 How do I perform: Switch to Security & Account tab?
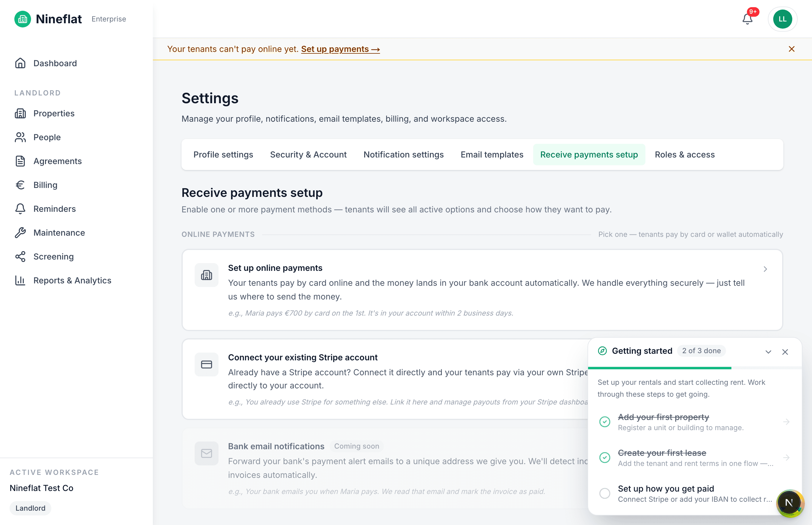pyautogui.click(x=308, y=155)
